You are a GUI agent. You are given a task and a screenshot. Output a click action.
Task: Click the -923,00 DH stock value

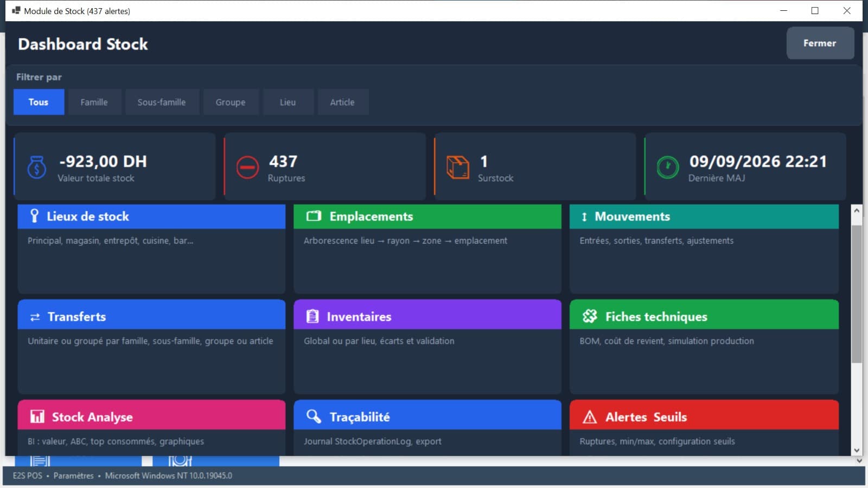pyautogui.click(x=103, y=161)
